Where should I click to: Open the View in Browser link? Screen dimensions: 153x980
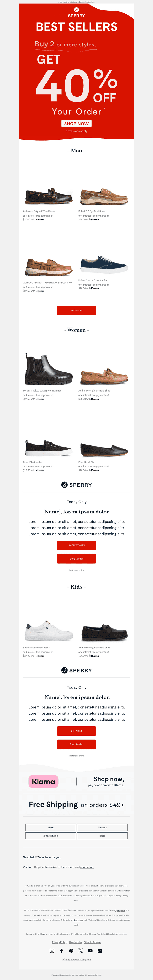pos(93,942)
